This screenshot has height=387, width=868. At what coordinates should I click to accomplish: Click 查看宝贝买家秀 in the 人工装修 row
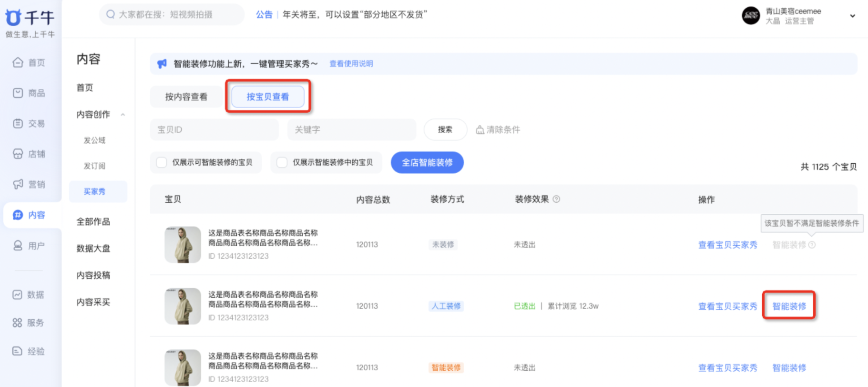click(728, 306)
